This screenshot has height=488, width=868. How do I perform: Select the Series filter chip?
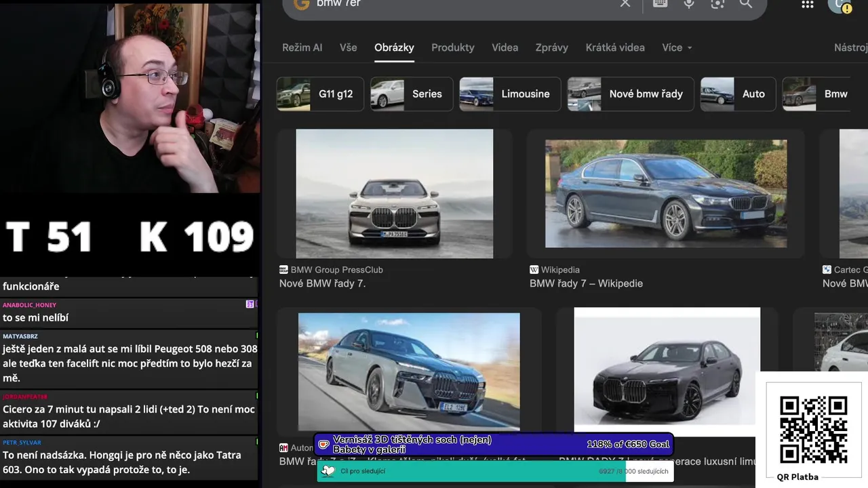[412, 94]
